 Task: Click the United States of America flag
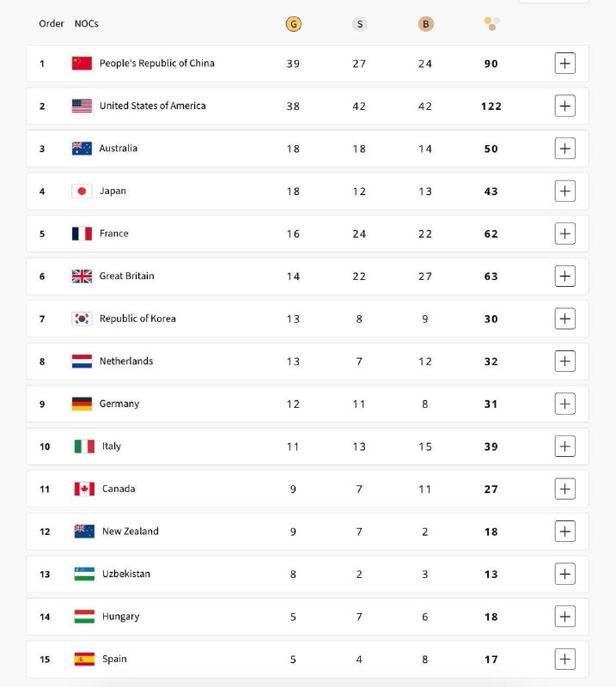click(x=82, y=106)
